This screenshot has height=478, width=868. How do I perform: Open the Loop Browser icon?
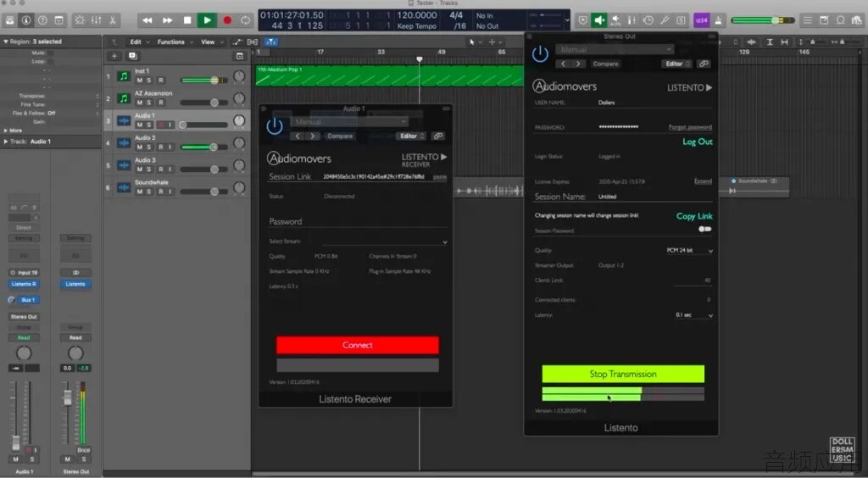click(841, 20)
